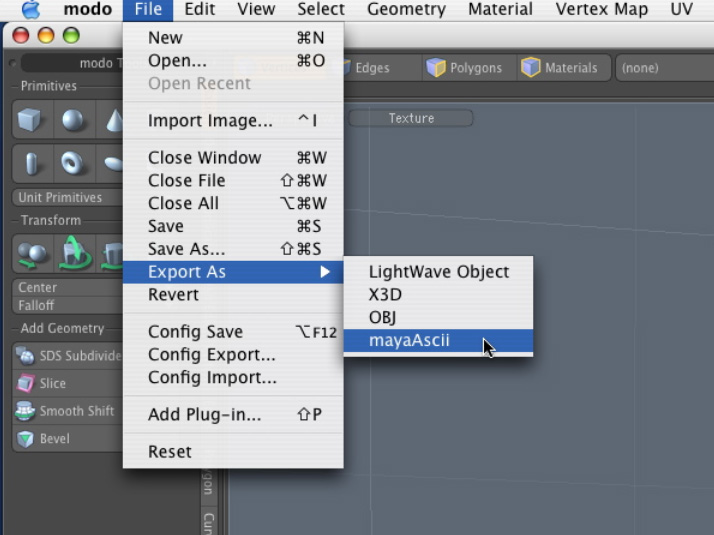Click the modo application menu
This screenshot has height=535, width=714.
87,9
